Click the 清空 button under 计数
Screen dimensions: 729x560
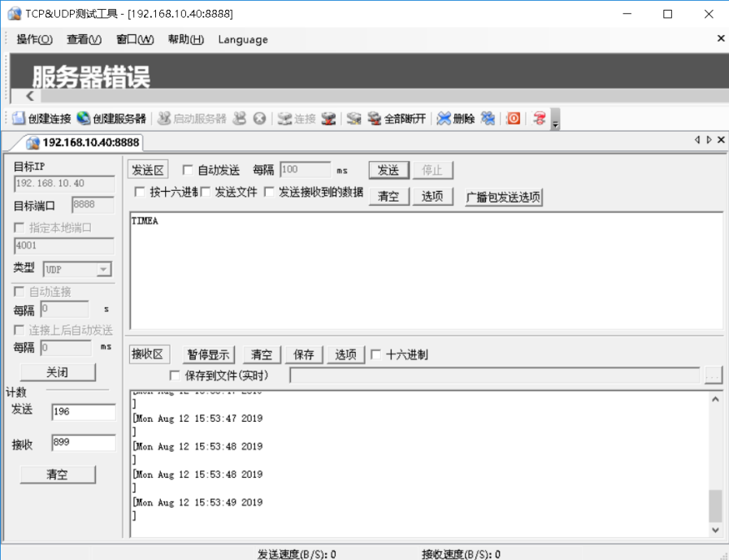(x=57, y=474)
